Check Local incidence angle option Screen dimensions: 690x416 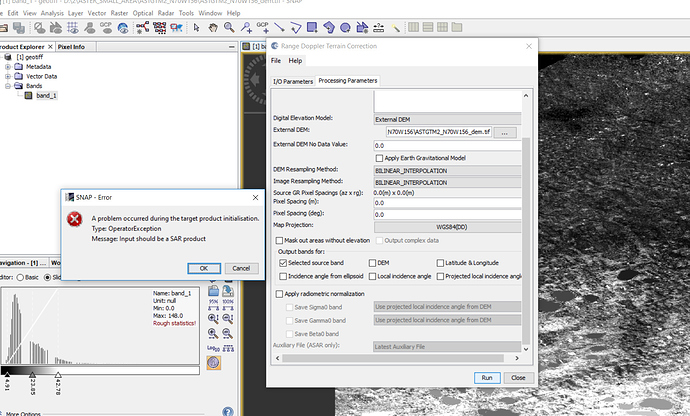(372, 276)
